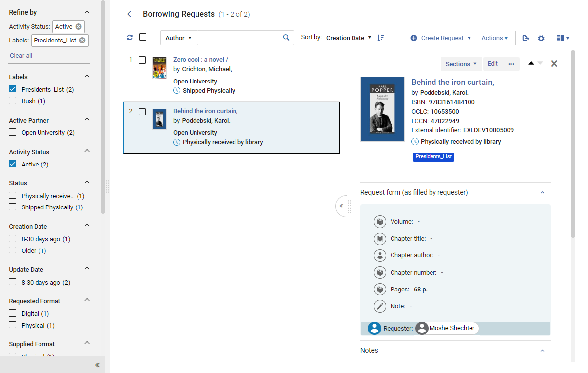Click the Behind the iron curtain cover thumbnail
Screen dimensions: 588x373
pyautogui.click(x=159, y=120)
